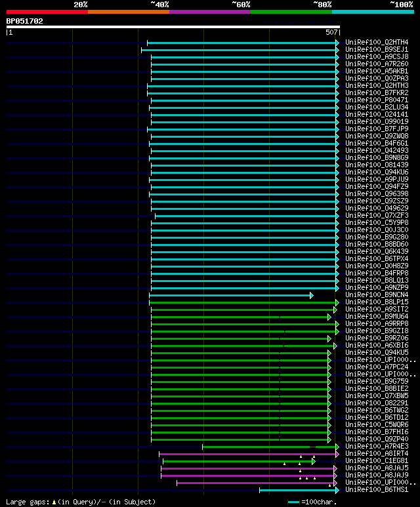Open hit UniRef100_B6TPX4
The image size is (420, 507).
tap(377, 259)
